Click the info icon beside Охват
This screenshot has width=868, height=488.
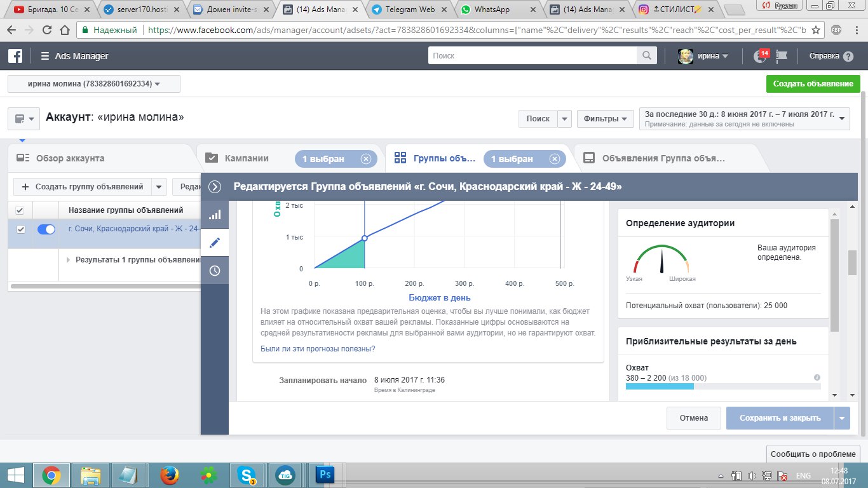click(817, 377)
